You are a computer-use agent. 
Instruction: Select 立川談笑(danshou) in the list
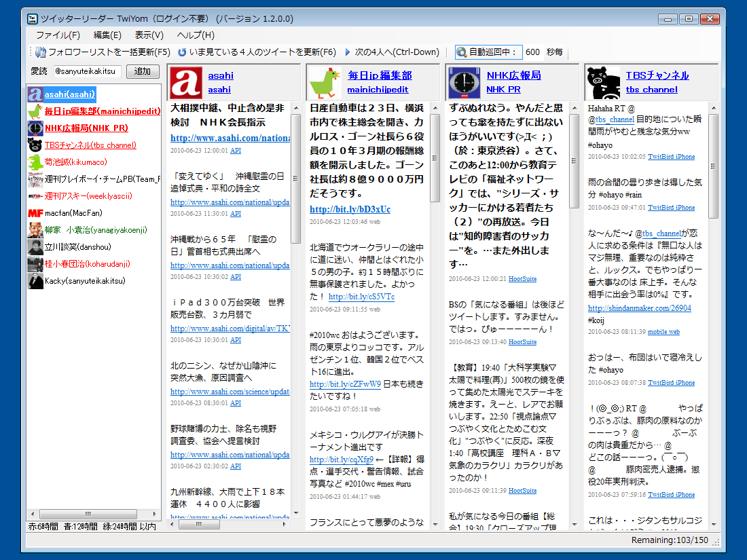pyautogui.click(x=77, y=247)
